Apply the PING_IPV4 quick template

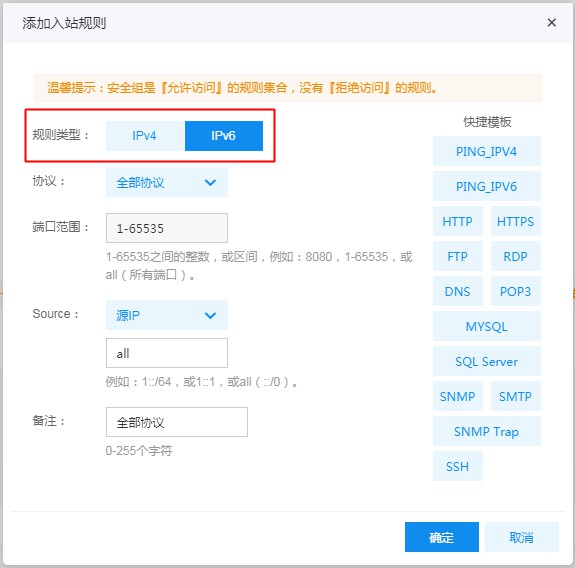(487, 151)
